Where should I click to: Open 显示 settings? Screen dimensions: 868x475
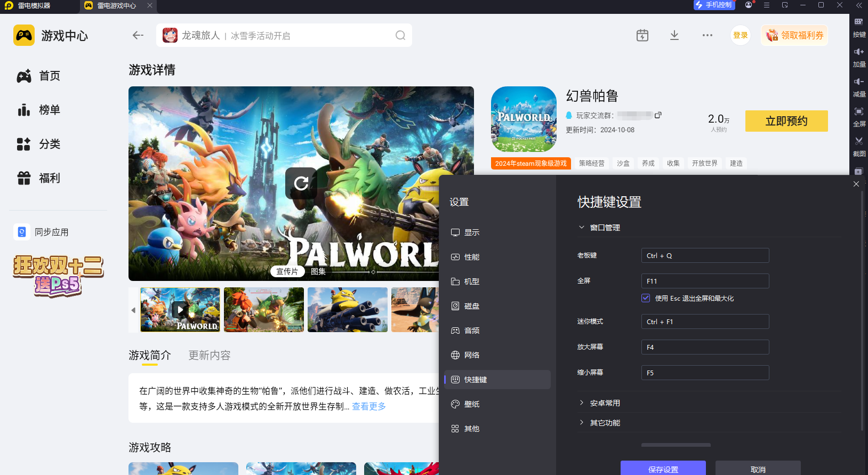pyautogui.click(x=497, y=232)
